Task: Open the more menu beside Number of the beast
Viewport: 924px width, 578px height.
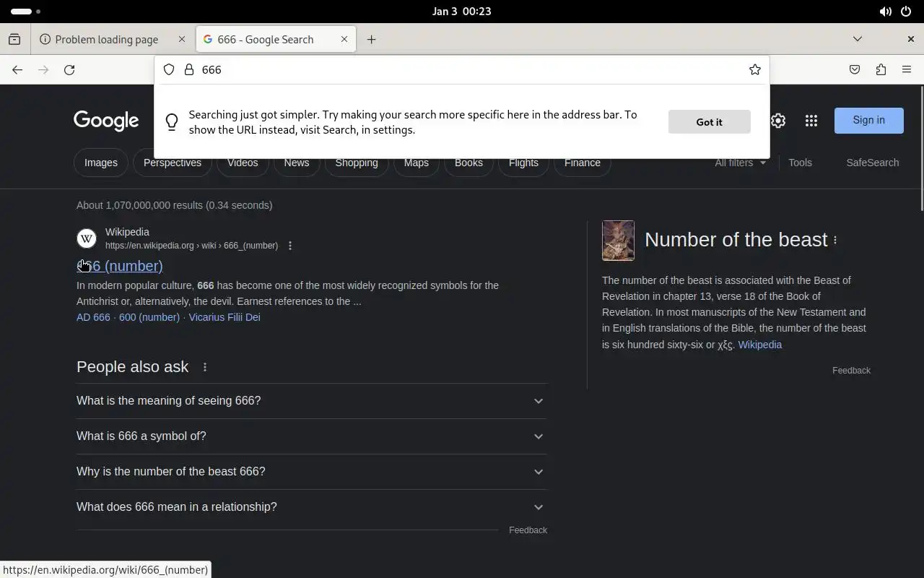Action: 835,240
